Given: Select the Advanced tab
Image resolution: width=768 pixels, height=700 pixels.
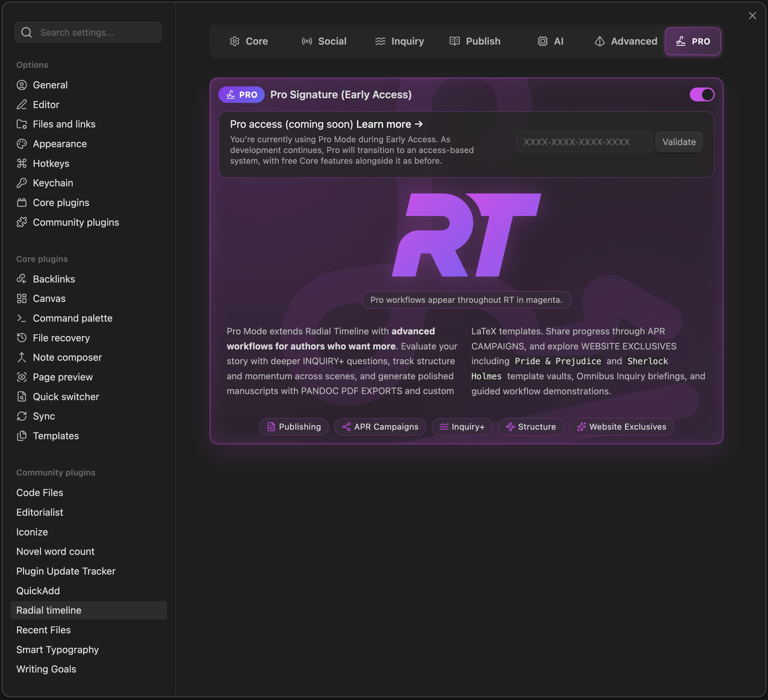Looking at the screenshot, I should pyautogui.click(x=626, y=41).
